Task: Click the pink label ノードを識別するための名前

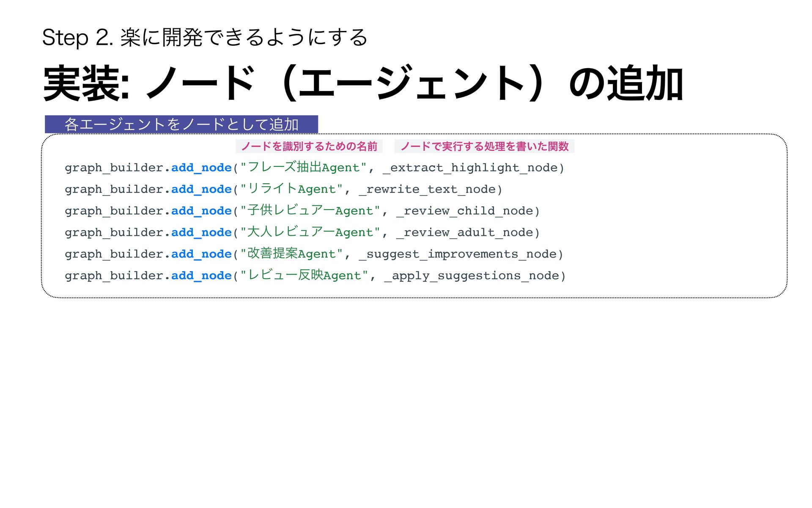Action: tap(309, 146)
